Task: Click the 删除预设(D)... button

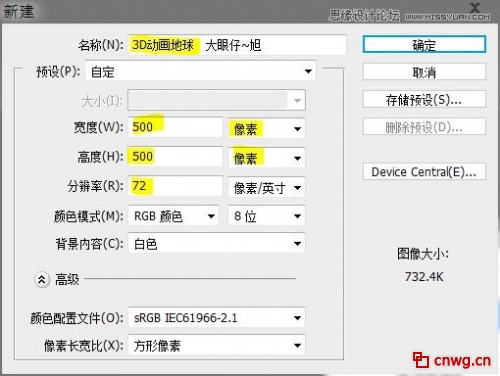Action: click(424, 127)
